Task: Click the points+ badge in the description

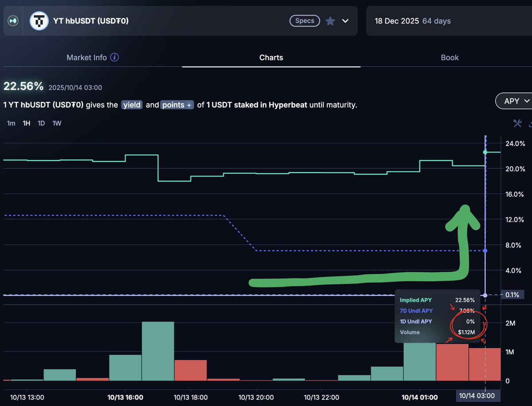Action: [x=177, y=105]
